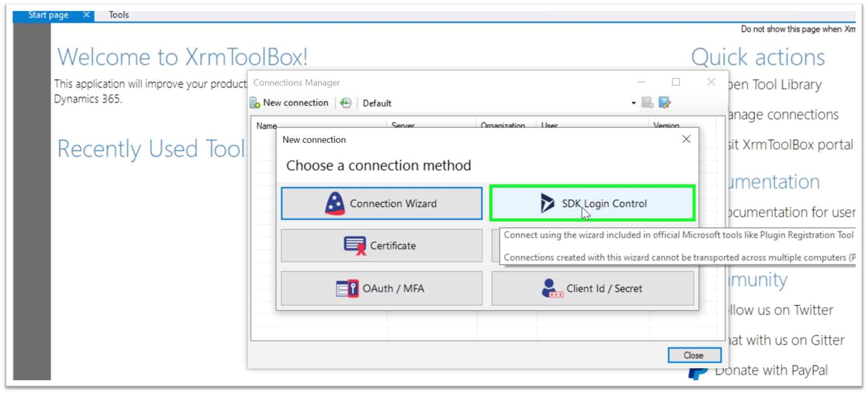Click the Dynamics logo on SDK Login Control

[x=547, y=203]
